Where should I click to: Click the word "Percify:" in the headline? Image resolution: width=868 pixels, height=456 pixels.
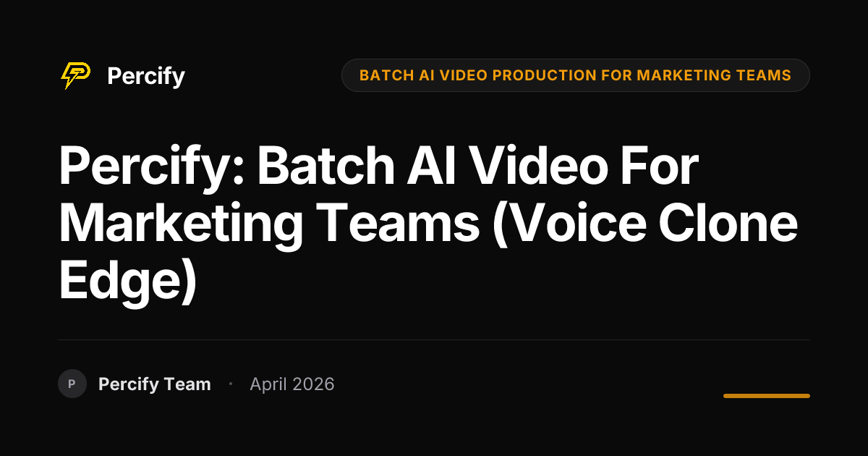click(x=152, y=166)
